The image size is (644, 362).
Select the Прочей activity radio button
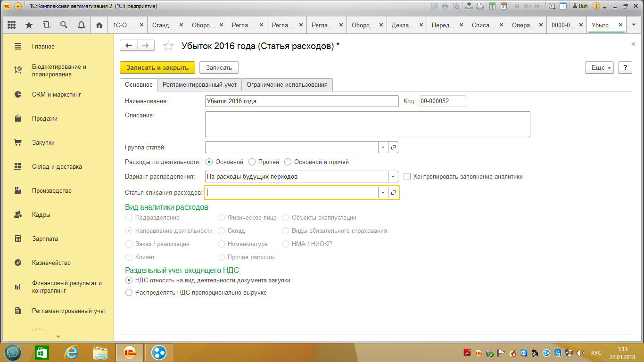pos(252,162)
